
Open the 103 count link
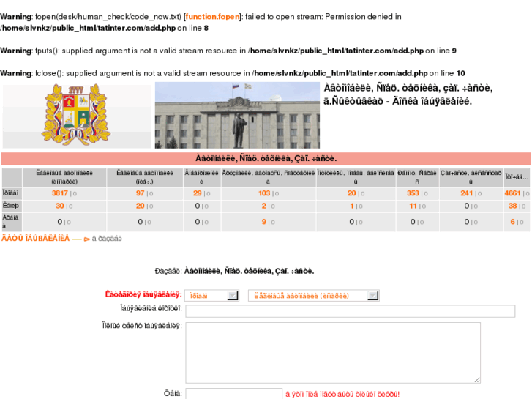(x=264, y=193)
